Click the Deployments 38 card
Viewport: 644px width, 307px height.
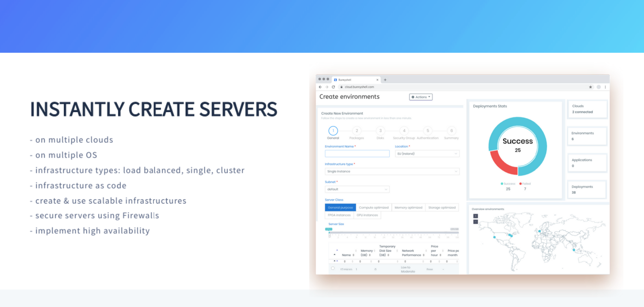click(x=587, y=190)
